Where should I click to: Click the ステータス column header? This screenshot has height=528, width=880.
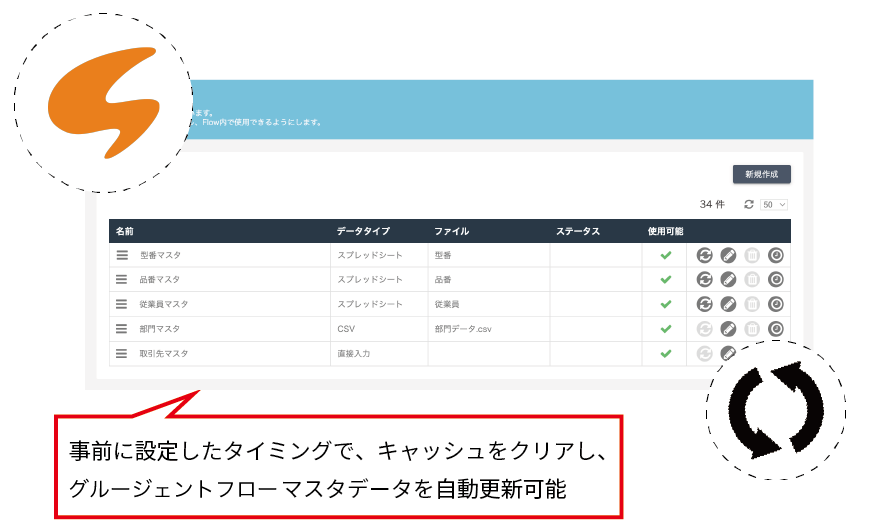(578, 231)
